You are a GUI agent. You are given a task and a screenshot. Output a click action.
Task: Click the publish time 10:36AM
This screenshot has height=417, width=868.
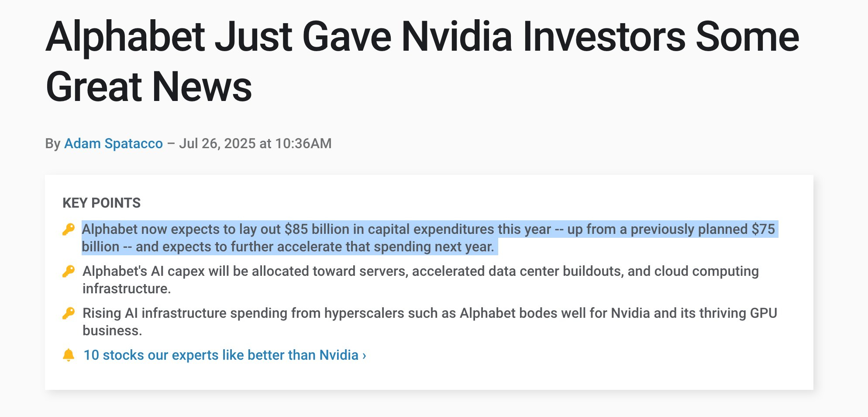(x=303, y=143)
